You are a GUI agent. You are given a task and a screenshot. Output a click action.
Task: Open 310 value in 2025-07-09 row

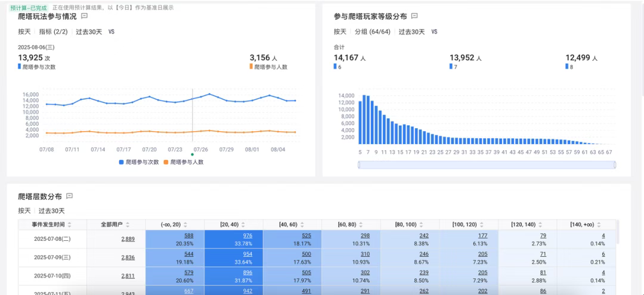[365, 254]
